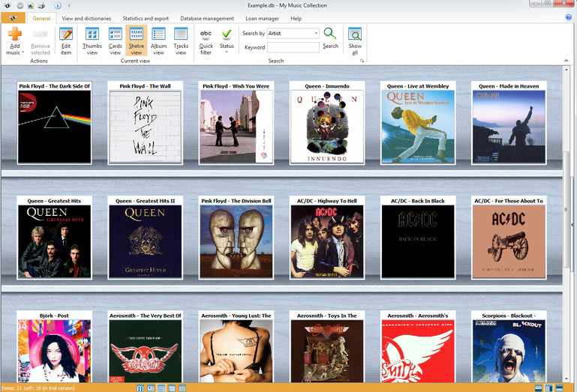Click Items: 31 Left: 19 status text

coord(38,388)
